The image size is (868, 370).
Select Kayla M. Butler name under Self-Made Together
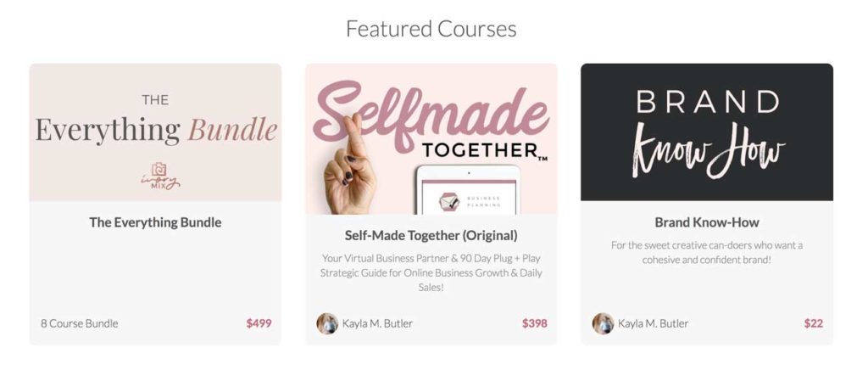377,323
